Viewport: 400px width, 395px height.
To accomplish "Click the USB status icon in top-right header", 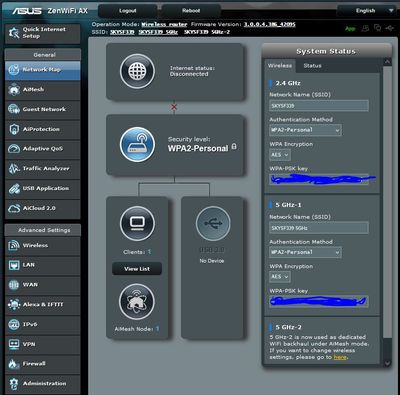I will [389, 28].
